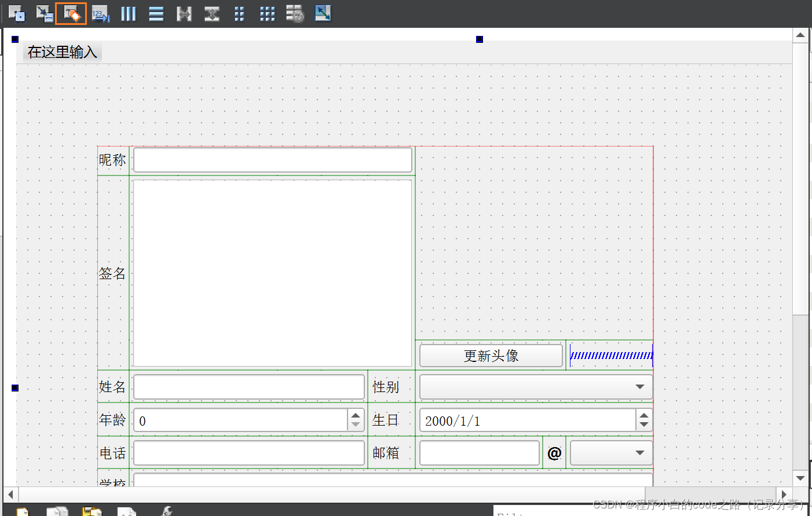Click the horizontal scrollbar right arrow
This screenshot has height=516, width=812.
point(784,495)
